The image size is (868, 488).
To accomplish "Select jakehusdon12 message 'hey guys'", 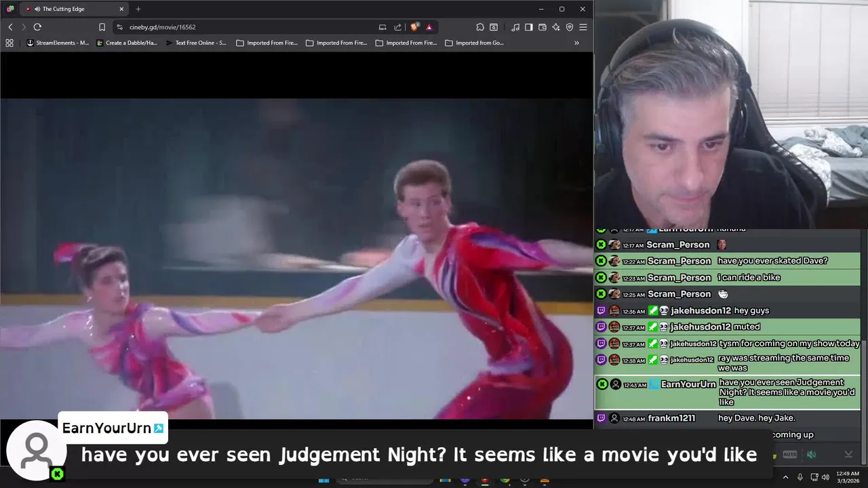I will coord(751,310).
